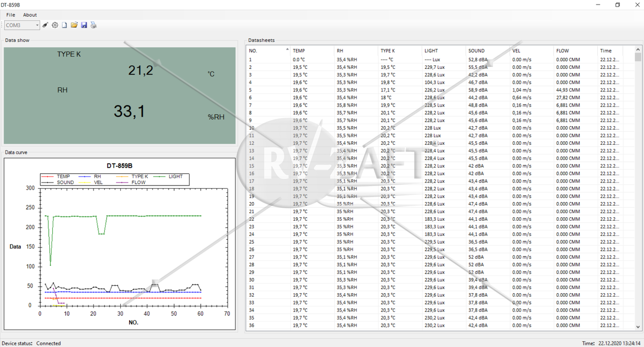The image size is (644, 347).
Task: Select the 48,8 dBA sound cell
Action: 478,105
